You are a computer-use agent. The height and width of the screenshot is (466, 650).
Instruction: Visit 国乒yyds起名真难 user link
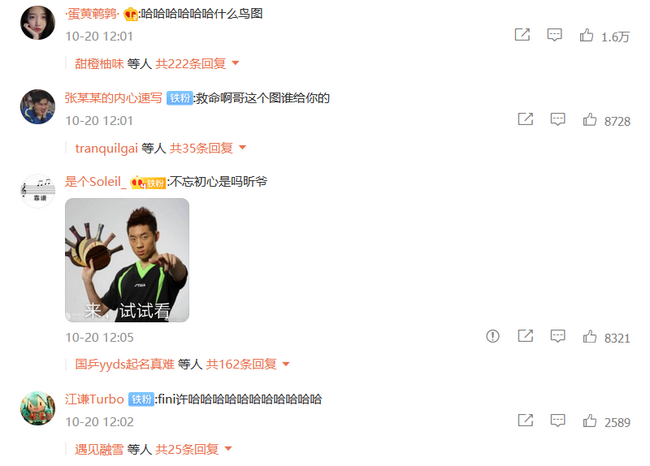tap(124, 364)
